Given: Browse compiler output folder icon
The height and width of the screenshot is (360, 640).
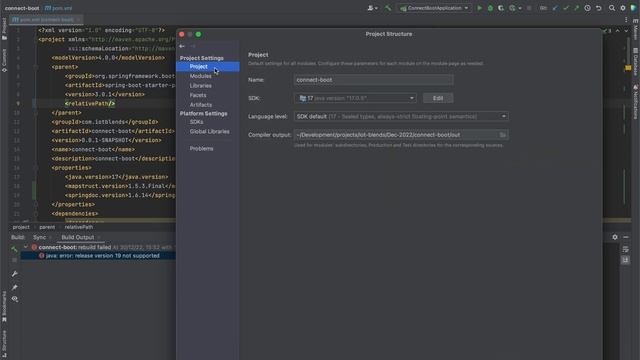Looking at the screenshot, I should (502, 135).
